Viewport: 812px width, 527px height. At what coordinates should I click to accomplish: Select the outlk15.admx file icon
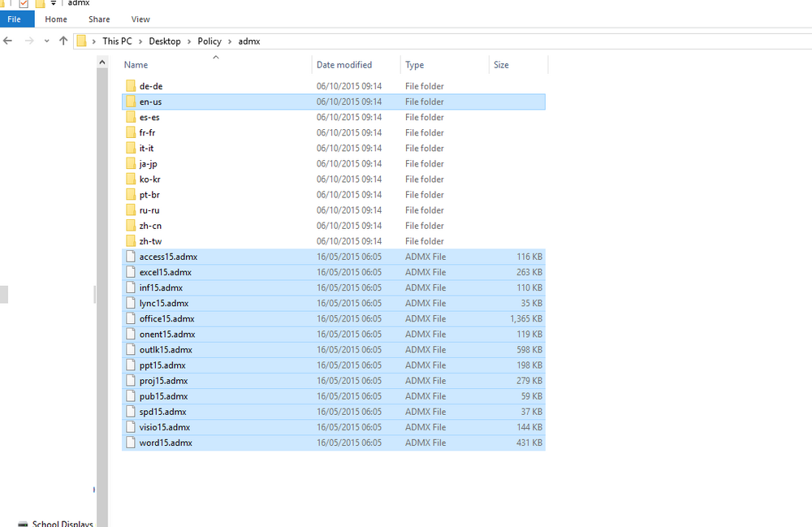(131, 350)
